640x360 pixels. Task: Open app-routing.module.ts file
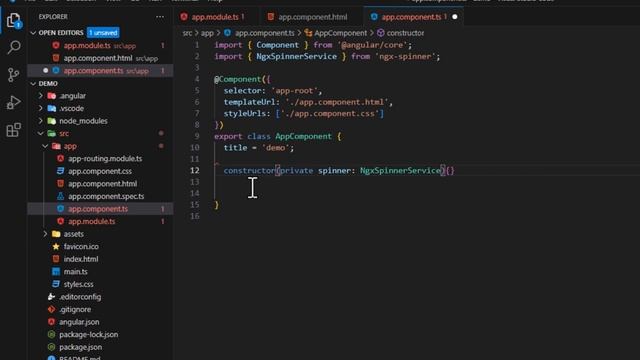105,158
